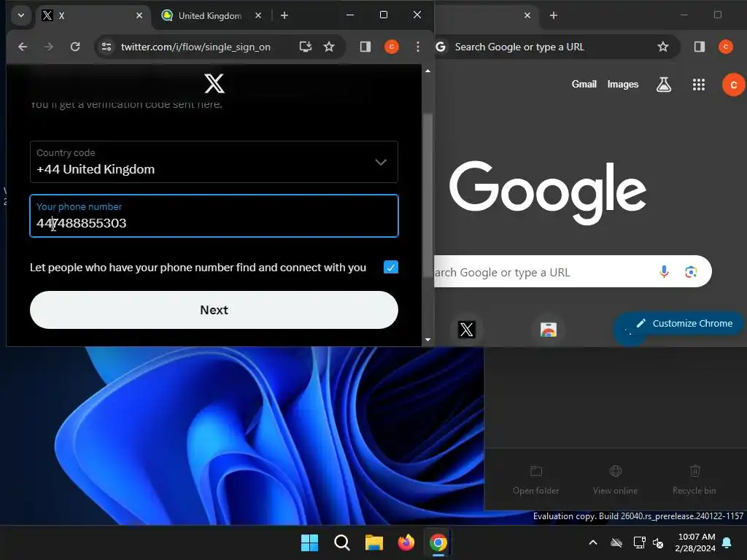Search by image with Google Lens
This screenshot has height=560, width=747.
click(691, 272)
